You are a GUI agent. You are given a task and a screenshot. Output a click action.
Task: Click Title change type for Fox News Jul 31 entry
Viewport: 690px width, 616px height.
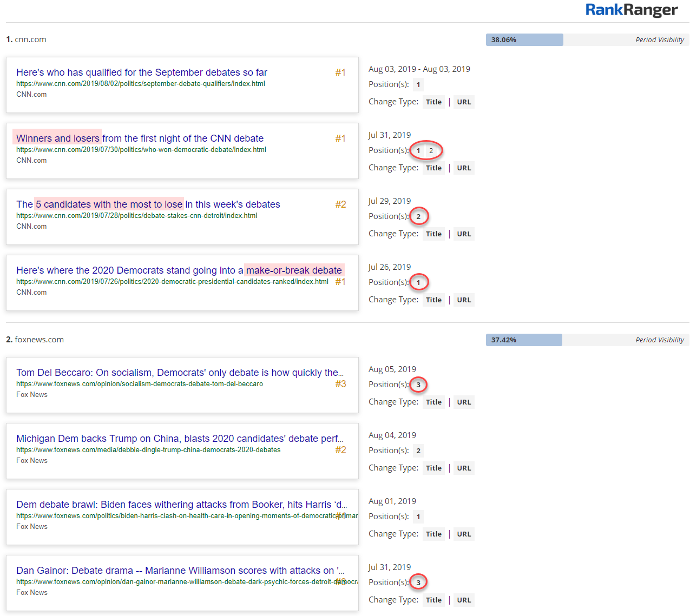click(x=433, y=600)
